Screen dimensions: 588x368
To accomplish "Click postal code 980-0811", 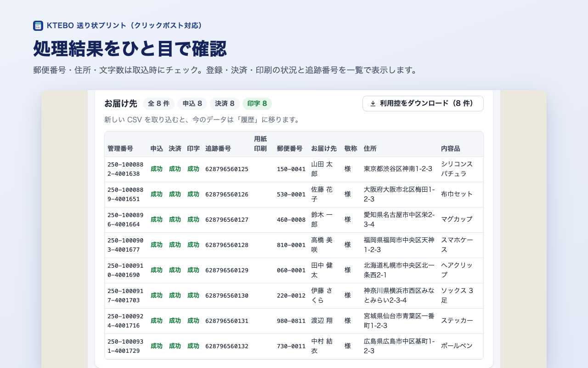I will [291, 321].
